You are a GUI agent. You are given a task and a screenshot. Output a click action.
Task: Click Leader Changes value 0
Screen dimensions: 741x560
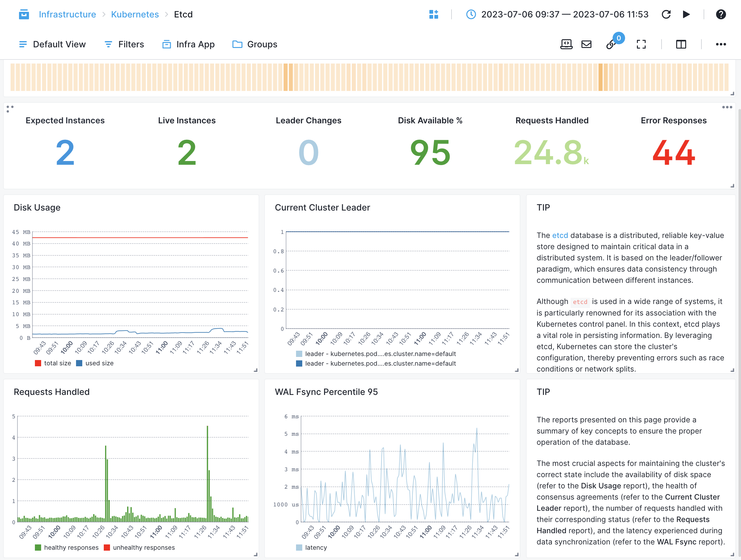308,153
